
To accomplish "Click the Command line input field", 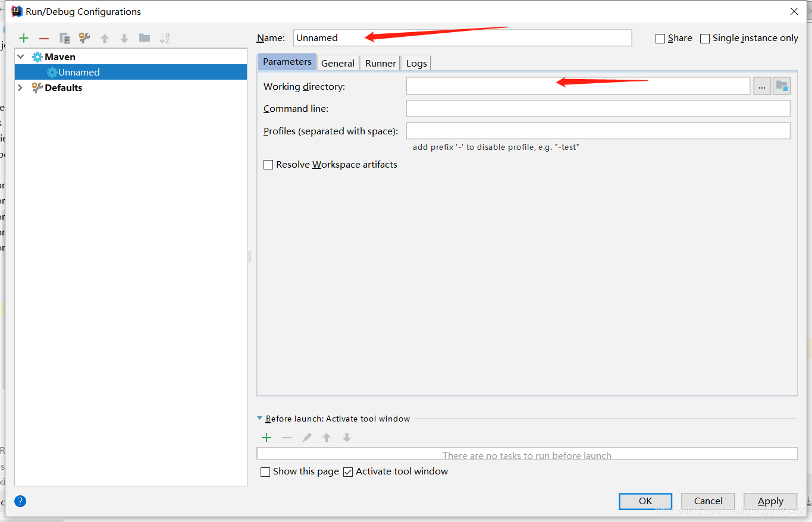I will pyautogui.click(x=598, y=108).
